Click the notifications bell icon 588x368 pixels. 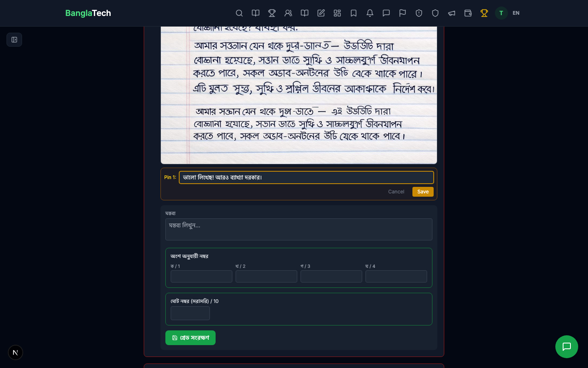coord(370,13)
